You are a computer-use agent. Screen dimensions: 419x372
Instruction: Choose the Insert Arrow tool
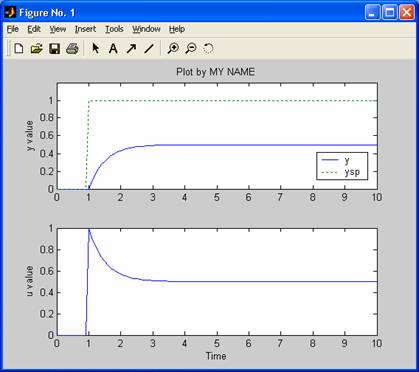tap(131, 49)
